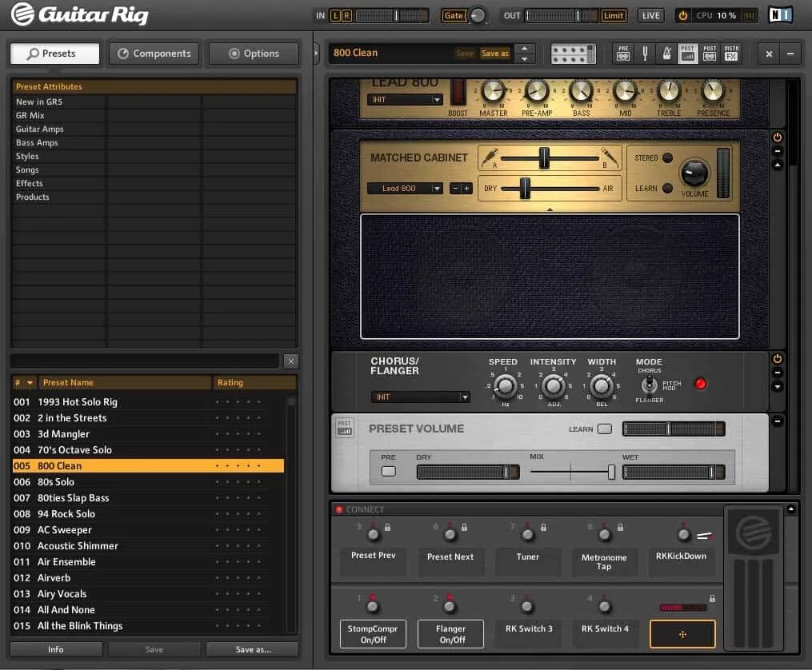The width and height of the screenshot is (812, 670).
Task: Click the Chorus/Flanger MODE switch
Action: coord(648,385)
